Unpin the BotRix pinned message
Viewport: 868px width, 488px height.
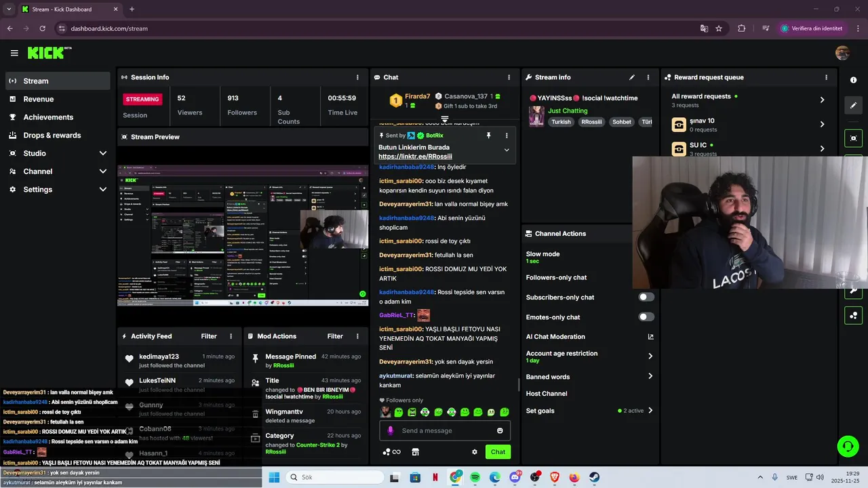(488, 136)
